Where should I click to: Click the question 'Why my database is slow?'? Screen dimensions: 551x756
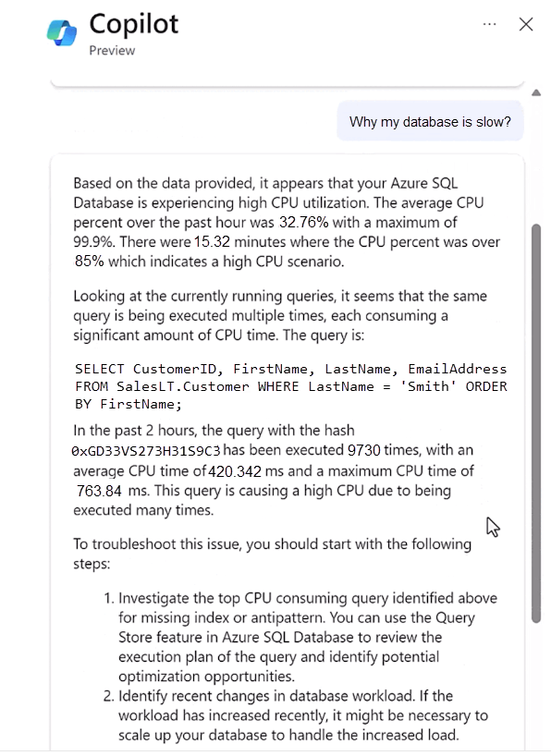[430, 121]
